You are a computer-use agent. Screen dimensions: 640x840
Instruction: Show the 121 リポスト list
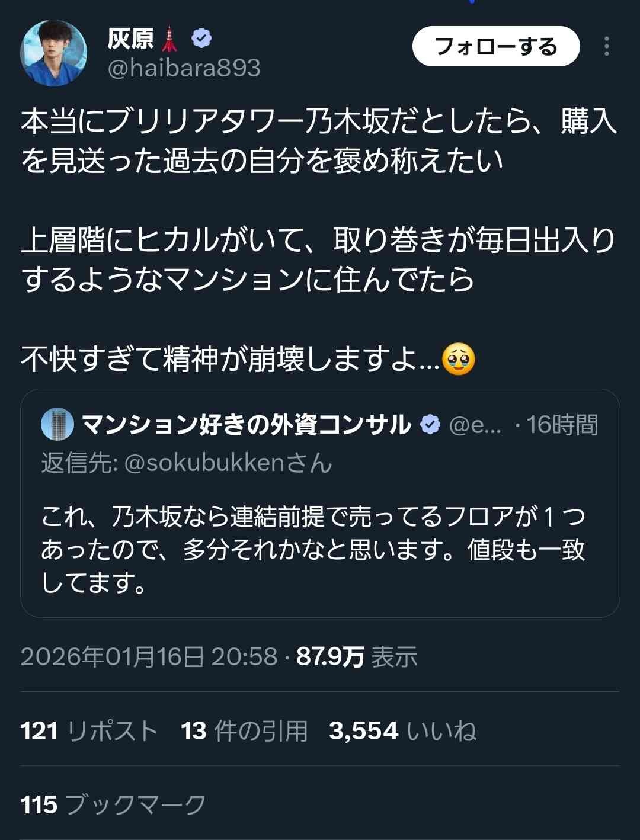click(89, 731)
